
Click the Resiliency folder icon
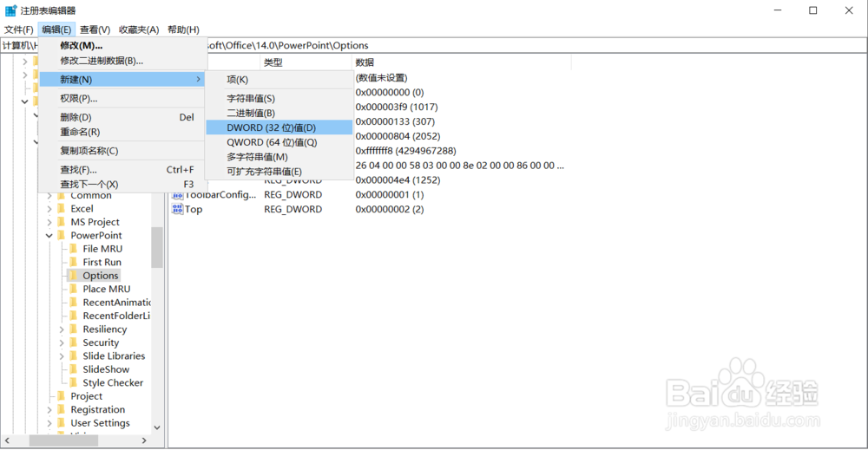[74, 329]
